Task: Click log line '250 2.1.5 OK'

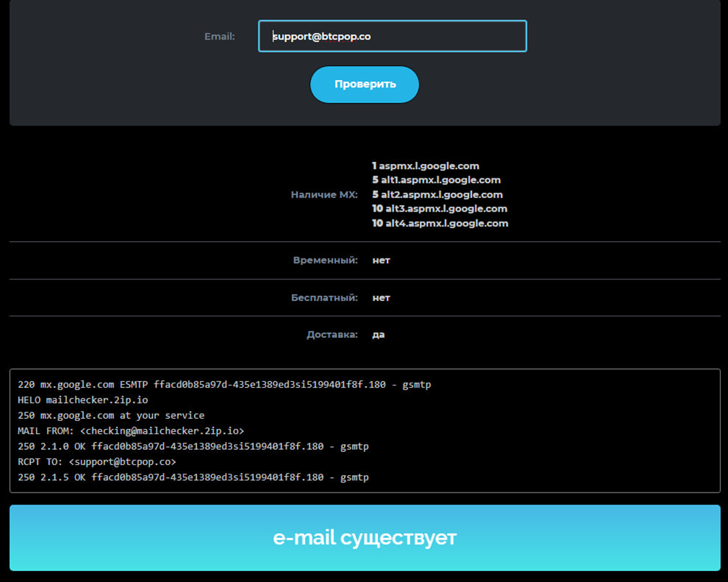Action: click(193, 477)
